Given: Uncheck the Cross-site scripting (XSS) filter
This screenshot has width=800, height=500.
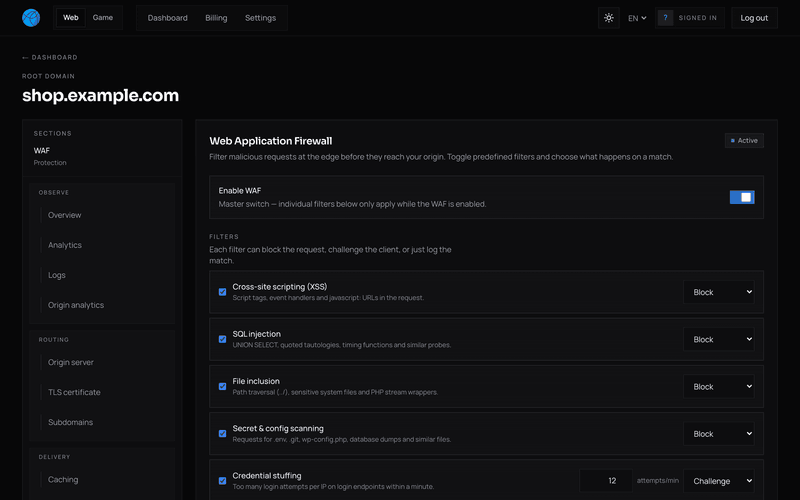Looking at the screenshot, I should coord(222,292).
